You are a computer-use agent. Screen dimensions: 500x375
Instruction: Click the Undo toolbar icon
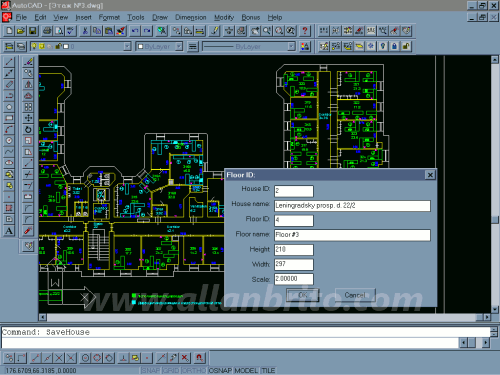point(135,31)
